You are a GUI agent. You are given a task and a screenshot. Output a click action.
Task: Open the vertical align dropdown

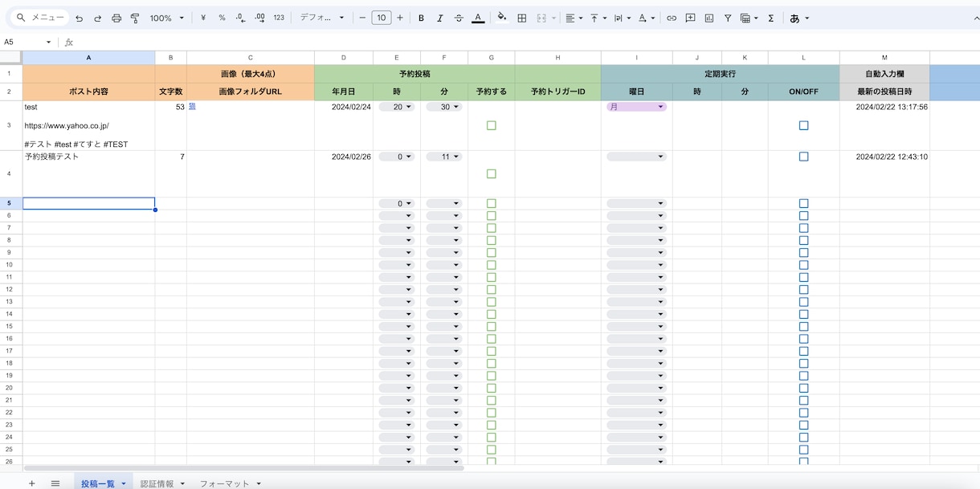(598, 18)
